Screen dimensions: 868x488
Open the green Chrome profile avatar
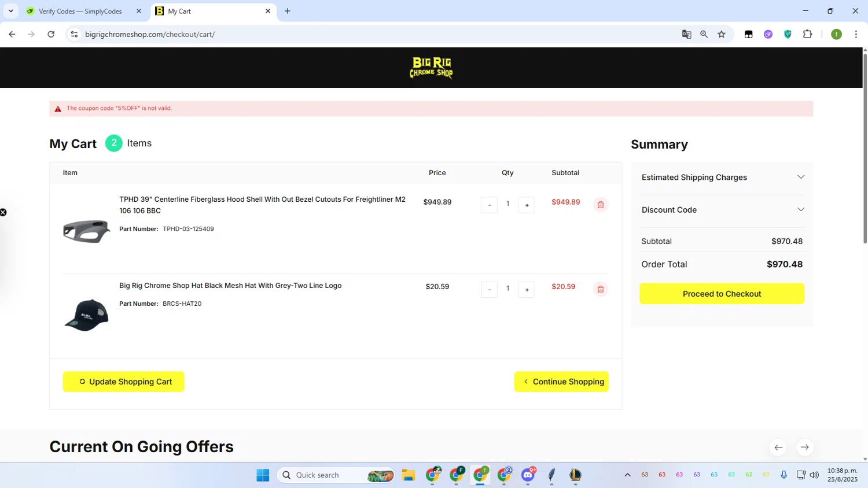tap(836, 34)
